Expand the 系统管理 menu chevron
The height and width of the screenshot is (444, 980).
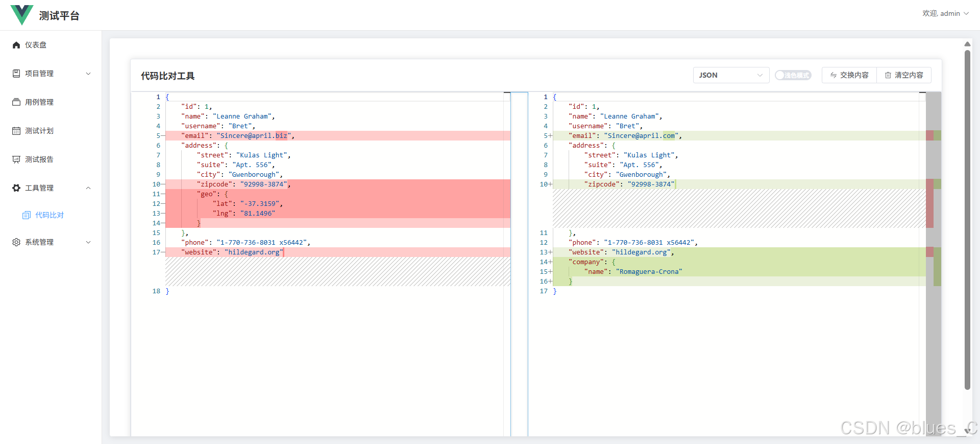point(88,242)
